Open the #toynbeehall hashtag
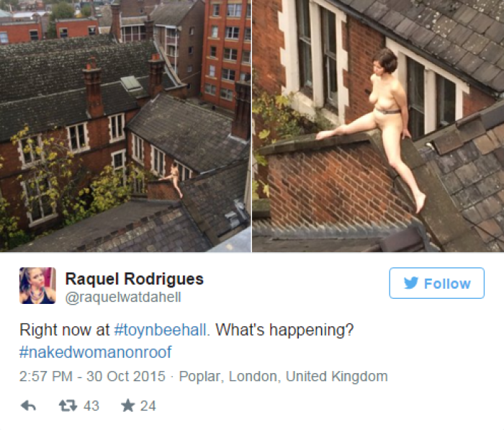Viewport: 504px width, 430px height. (x=160, y=330)
